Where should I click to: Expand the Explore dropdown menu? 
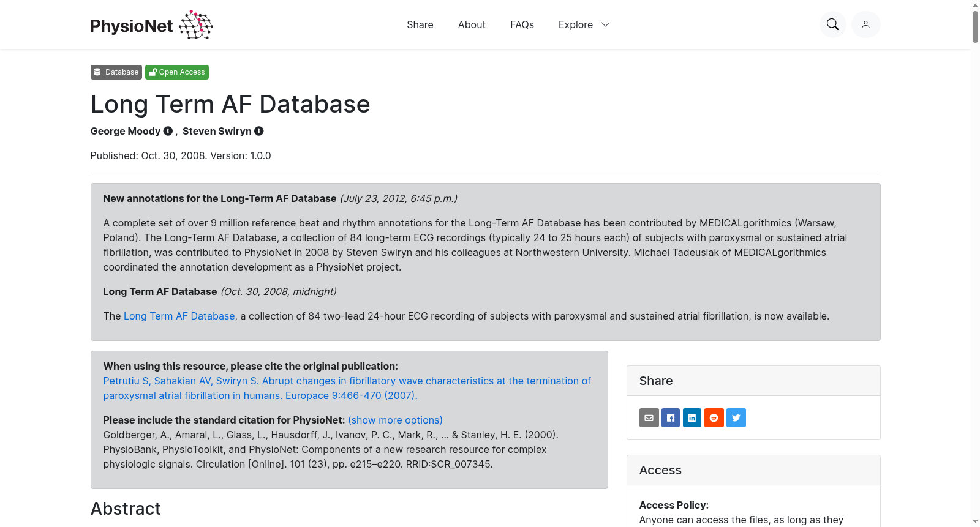pyautogui.click(x=584, y=24)
